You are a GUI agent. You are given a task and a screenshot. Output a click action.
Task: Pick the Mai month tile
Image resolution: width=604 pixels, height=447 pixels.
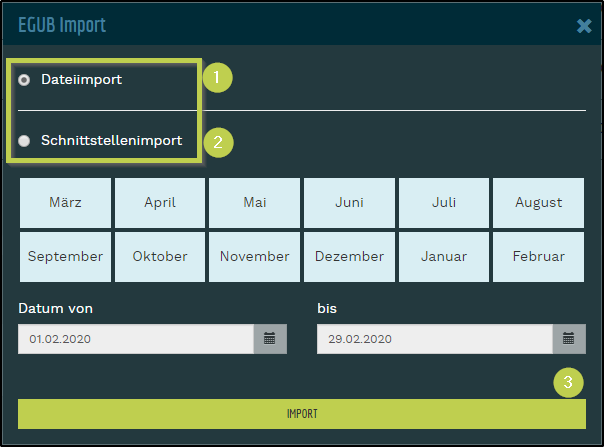255,203
